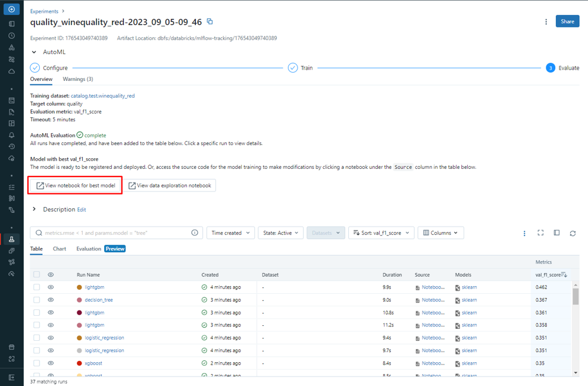Toggle visibility eye for first lightgbm run
Screen dimensions: 588x386
pyautogui.click(x=51, y=287)
